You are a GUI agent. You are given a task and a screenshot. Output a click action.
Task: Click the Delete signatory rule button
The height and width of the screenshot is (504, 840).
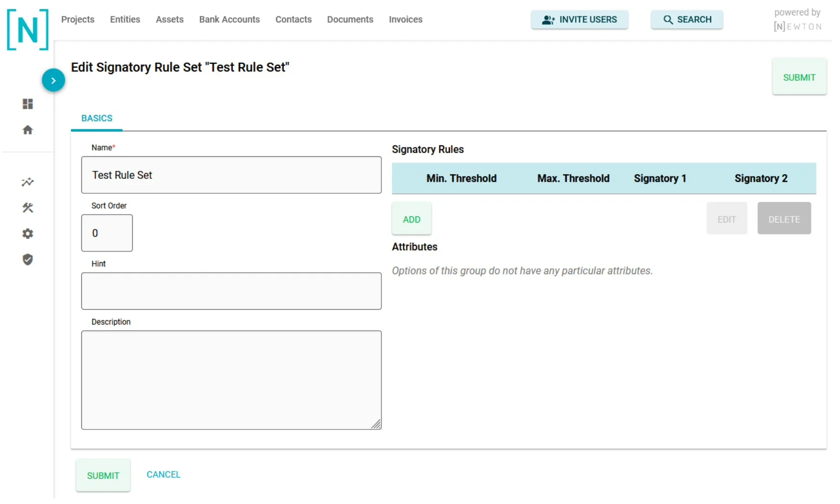(x=784, y=219)
